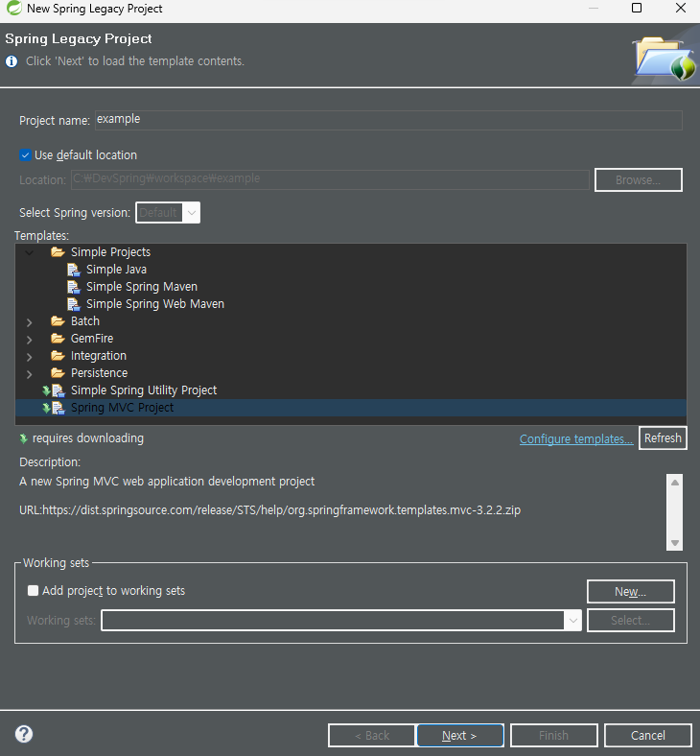Uncheck Use default location
The height and width of the screenshot is (756, 700).
pos(25,155)
